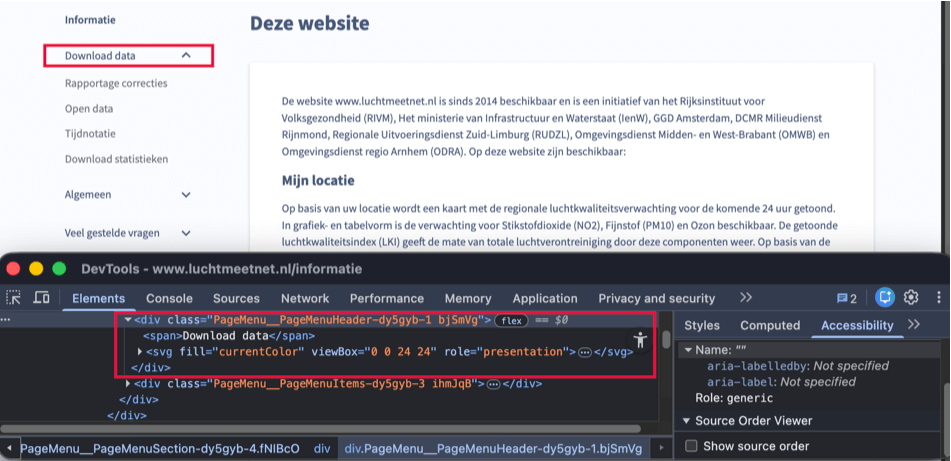Expand the Algemeen sidebar section

tap(186, 195)
